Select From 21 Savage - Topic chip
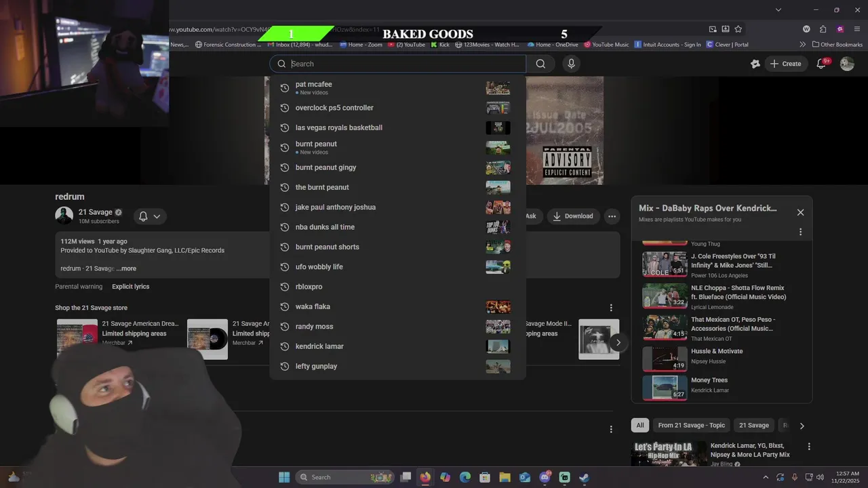Screen dimensions: 868x488 tap(691, 426)
